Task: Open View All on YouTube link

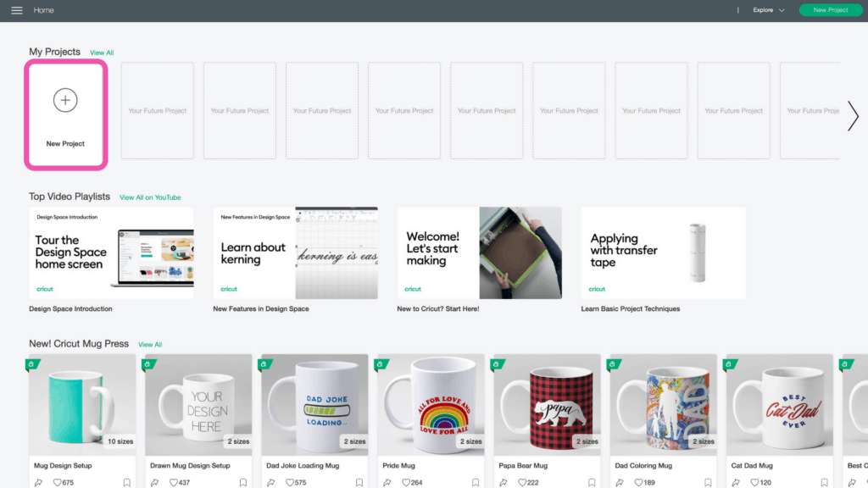Action: pos(150,197)
